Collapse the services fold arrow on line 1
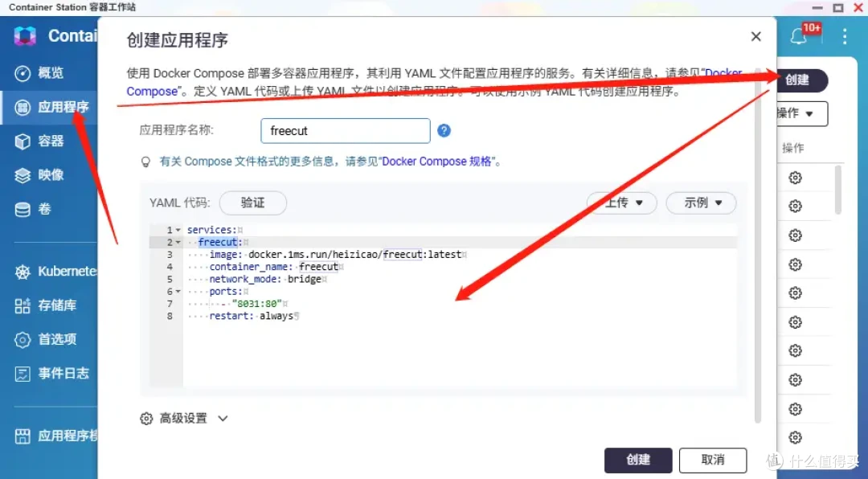 (178, 230)
